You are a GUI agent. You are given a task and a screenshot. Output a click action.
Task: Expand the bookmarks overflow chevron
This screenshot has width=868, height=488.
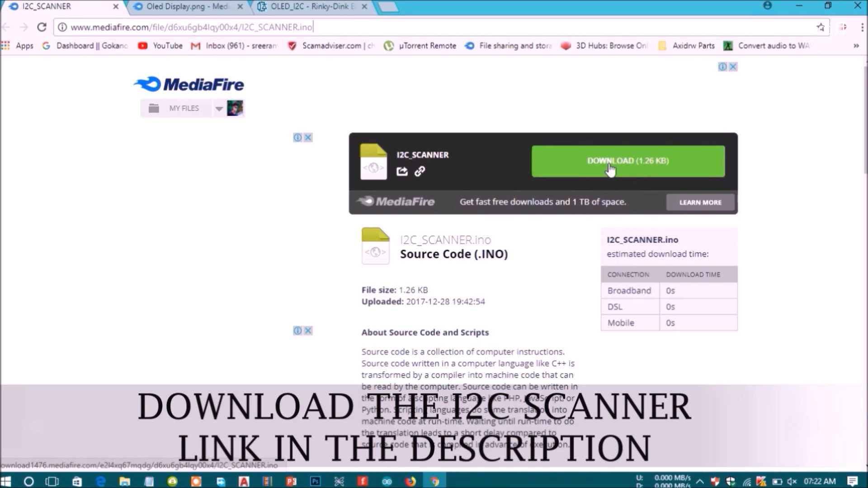pyautogui.click(x=856, y=46)
